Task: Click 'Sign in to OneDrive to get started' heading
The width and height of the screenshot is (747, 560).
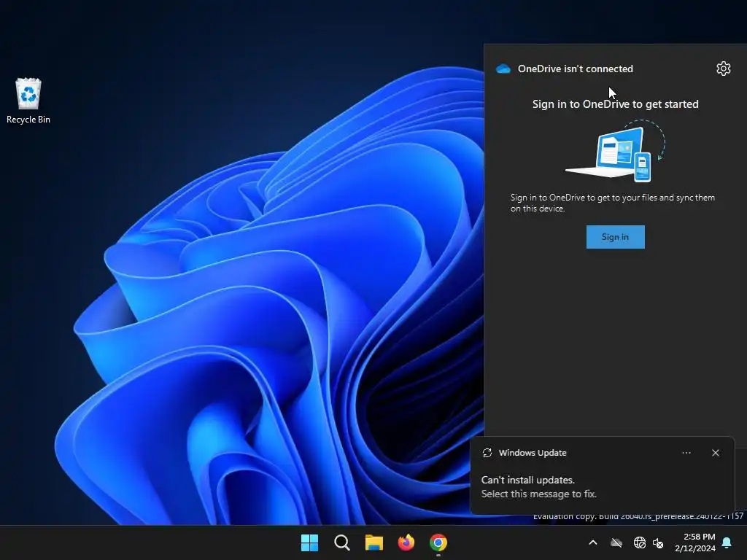Action: [x=615, y=104]
